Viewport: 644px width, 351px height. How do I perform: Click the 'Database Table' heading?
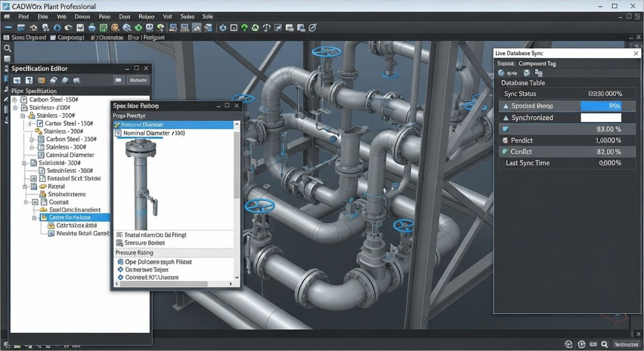pos(523,83)
